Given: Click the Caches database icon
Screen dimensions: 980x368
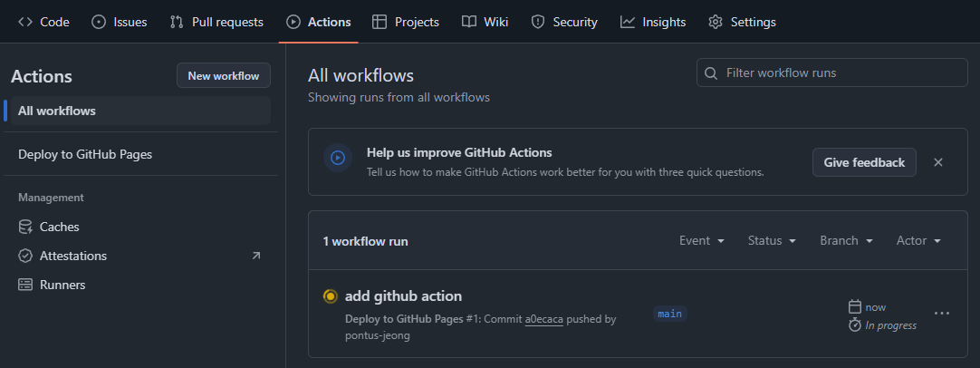Looking at the screenshot, I should 25,227.
